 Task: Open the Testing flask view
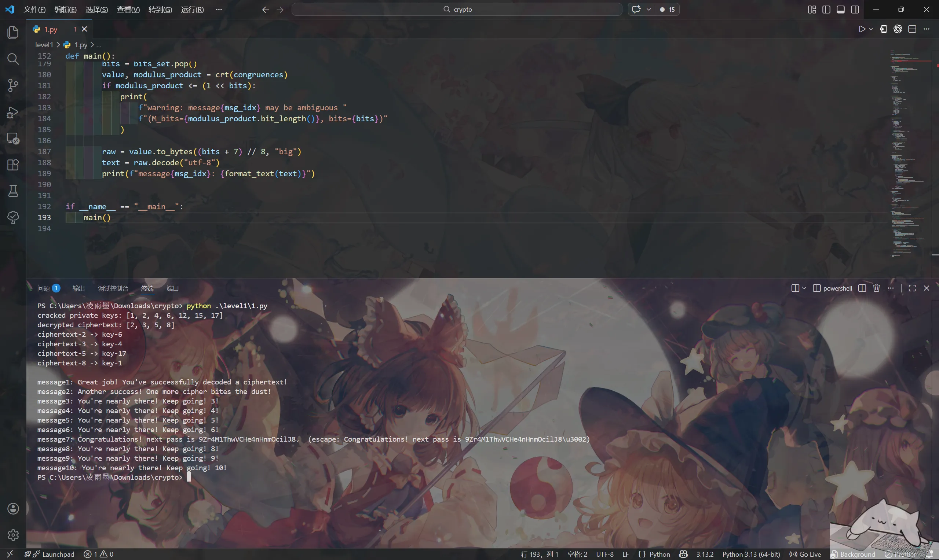point(13,191)
